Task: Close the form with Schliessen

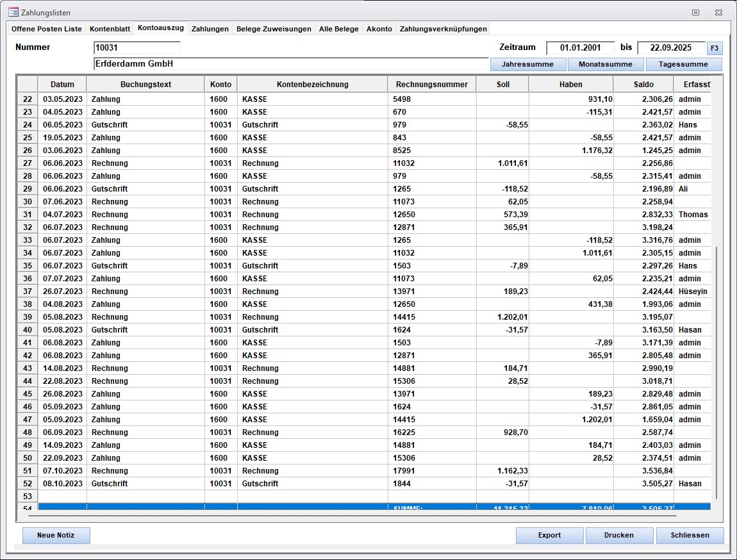Action: pos(690,536)
